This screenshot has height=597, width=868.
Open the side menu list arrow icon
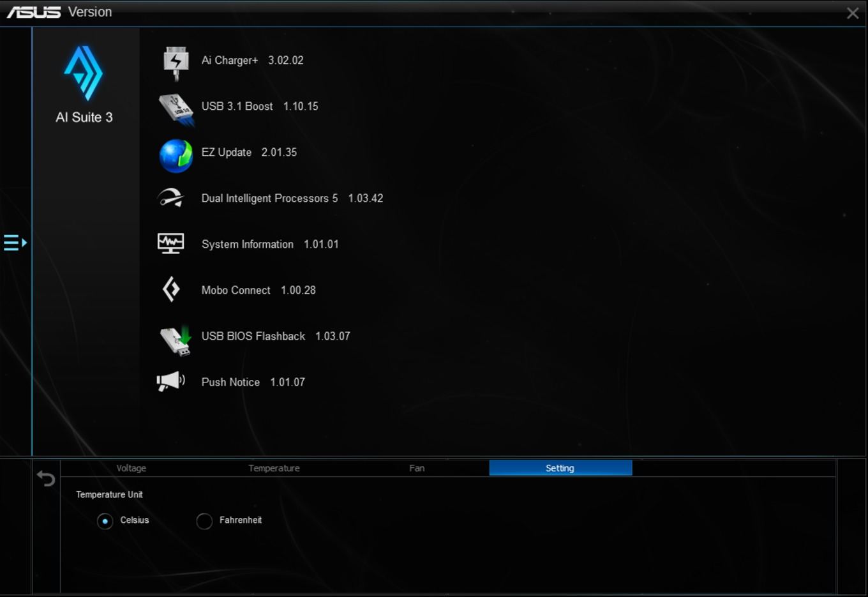click(x=15, y=243)
